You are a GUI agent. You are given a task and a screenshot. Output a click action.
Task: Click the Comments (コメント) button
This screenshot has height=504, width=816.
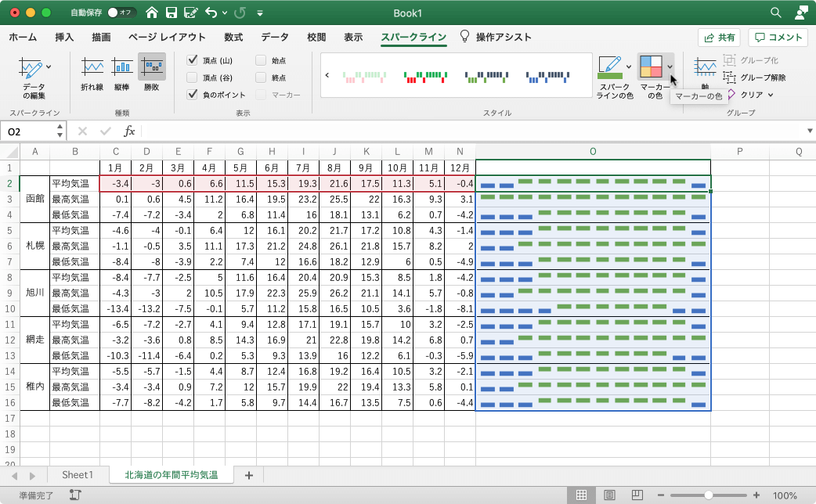coord(778,38)
